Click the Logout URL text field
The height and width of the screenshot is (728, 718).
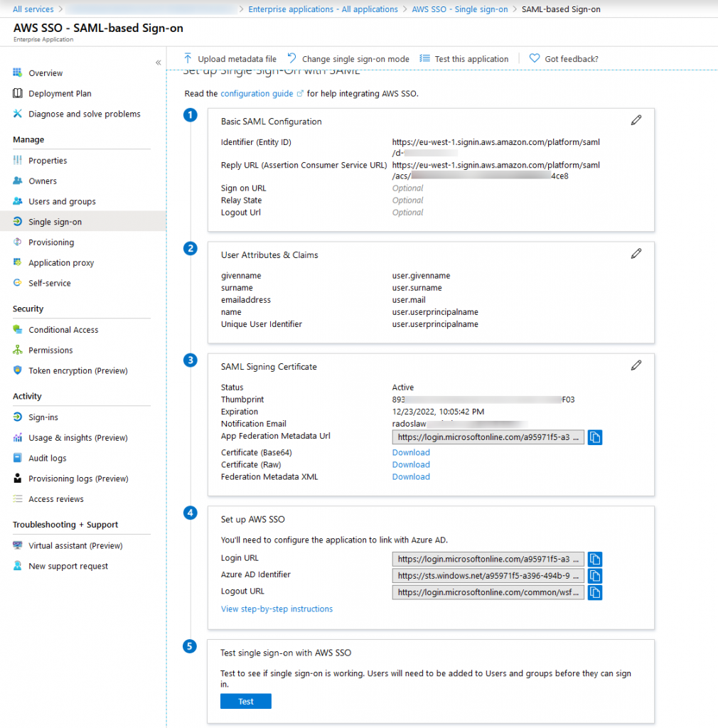point(488,592)
